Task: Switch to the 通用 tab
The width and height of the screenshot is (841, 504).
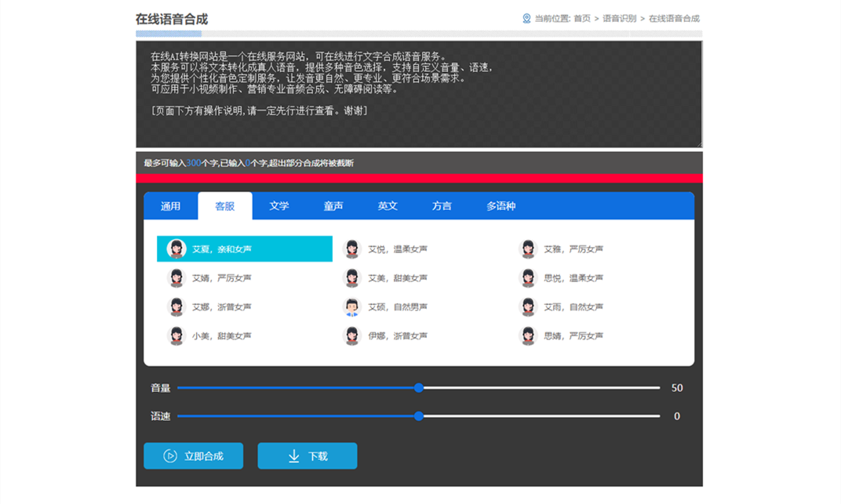Action: tap(170, 206)
